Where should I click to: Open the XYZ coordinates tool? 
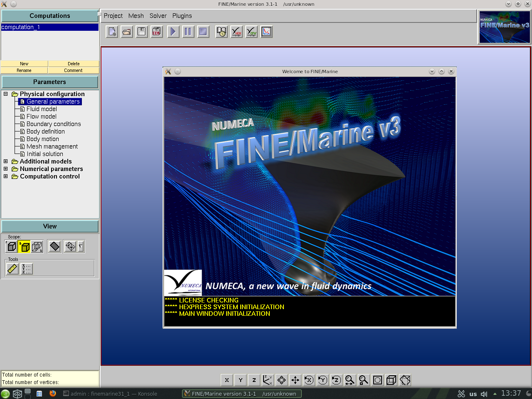coord(27,269)
